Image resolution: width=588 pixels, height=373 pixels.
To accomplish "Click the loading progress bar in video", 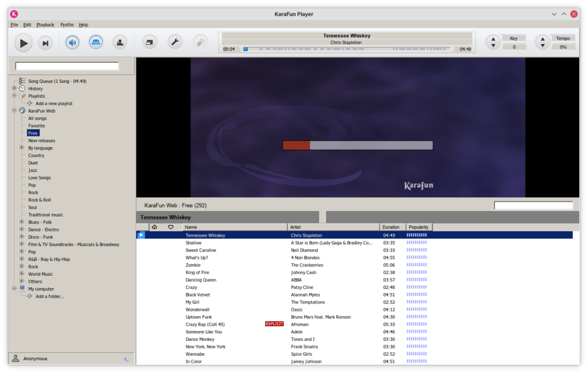I will [358, 145].
